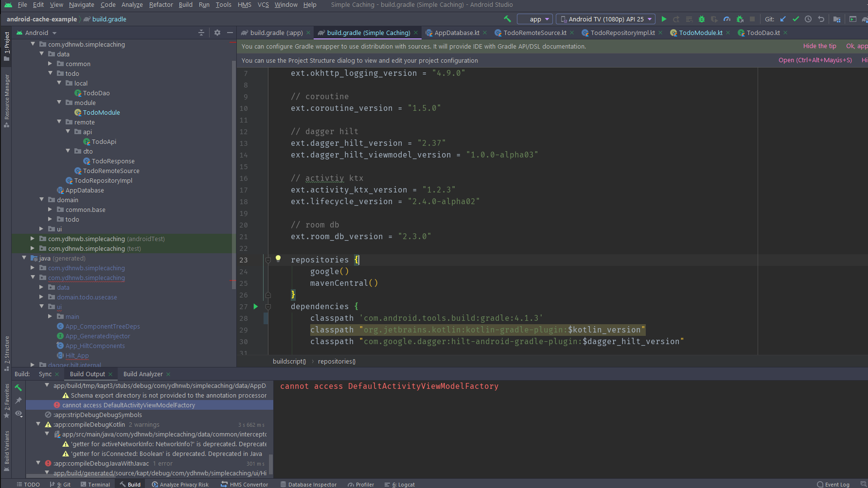Screen dimensions: 868x488
Task: Run the app configuration
Action: (664, 19)
